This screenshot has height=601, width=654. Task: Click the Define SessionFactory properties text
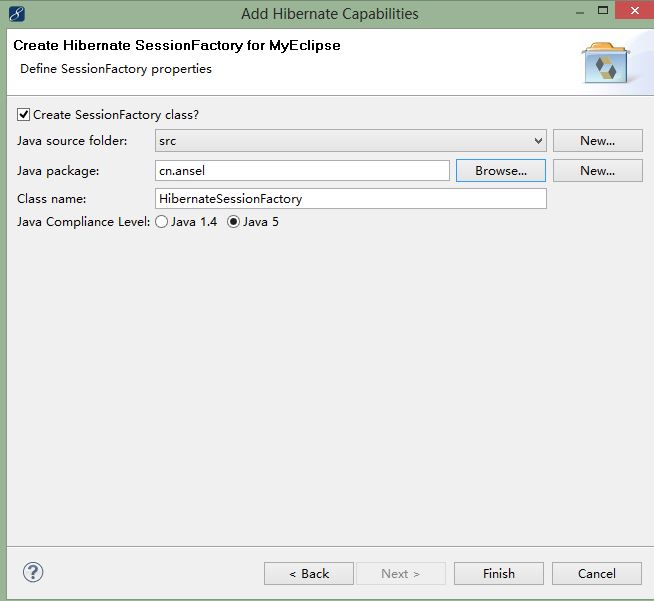pos(116,69)
